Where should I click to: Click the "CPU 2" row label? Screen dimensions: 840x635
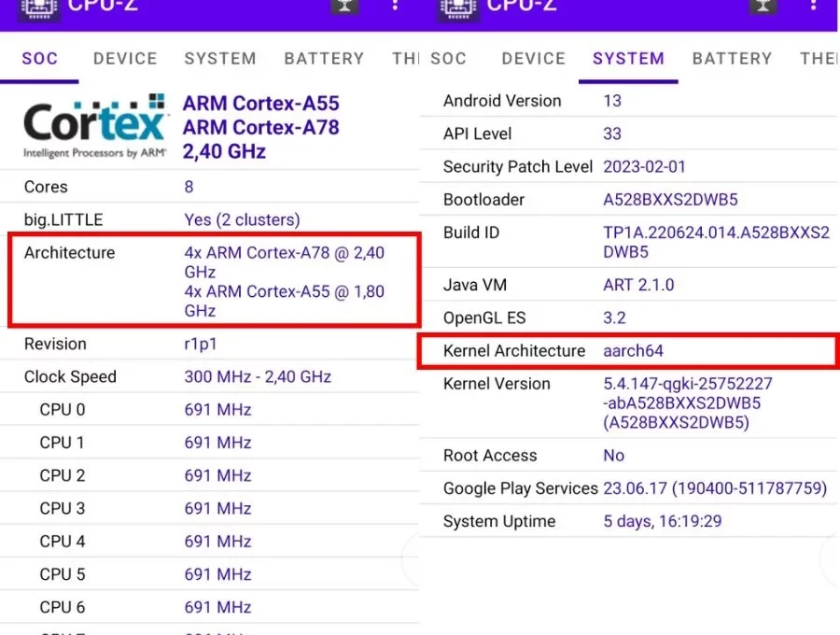(63, 475)
